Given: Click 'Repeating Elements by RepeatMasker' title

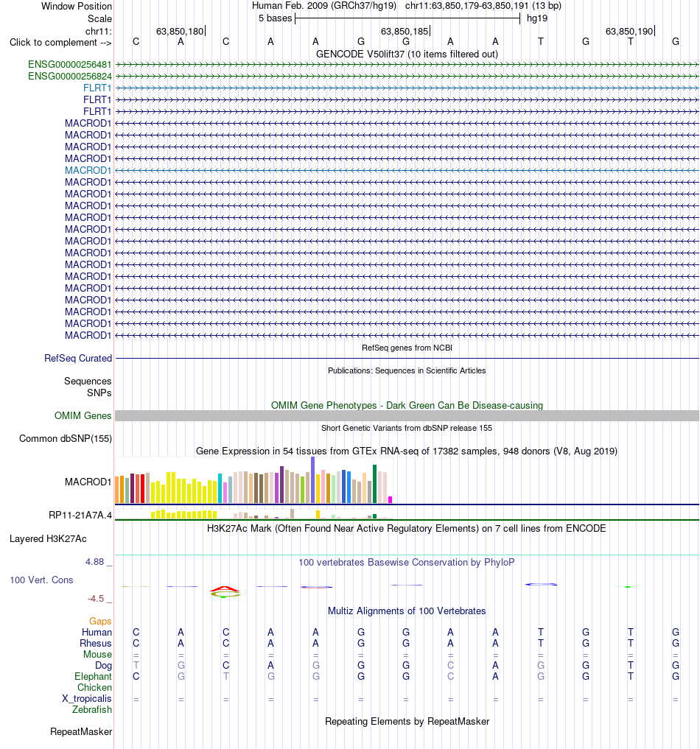Looking at the screenshot, I should (407, 721).
